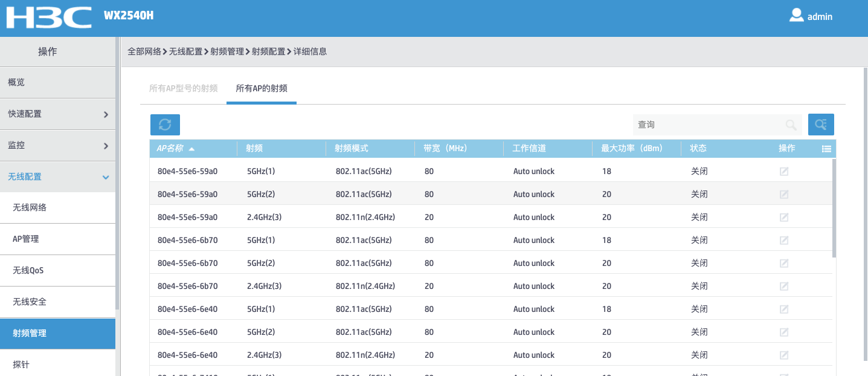Click the magnifier icon in search box

[791, 125]
